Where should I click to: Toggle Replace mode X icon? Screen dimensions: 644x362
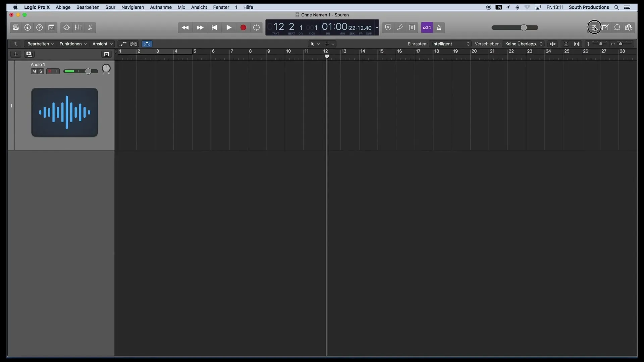[x=388, y=27]
